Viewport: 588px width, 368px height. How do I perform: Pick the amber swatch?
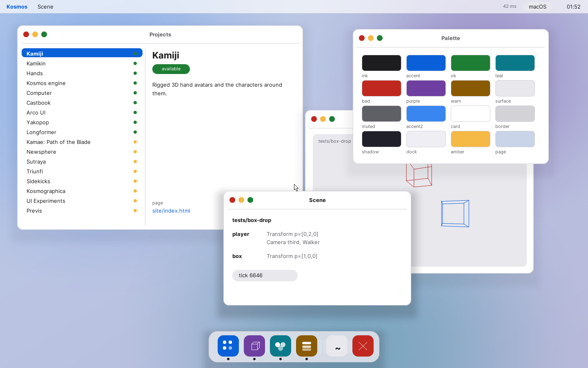click(470, 139)
